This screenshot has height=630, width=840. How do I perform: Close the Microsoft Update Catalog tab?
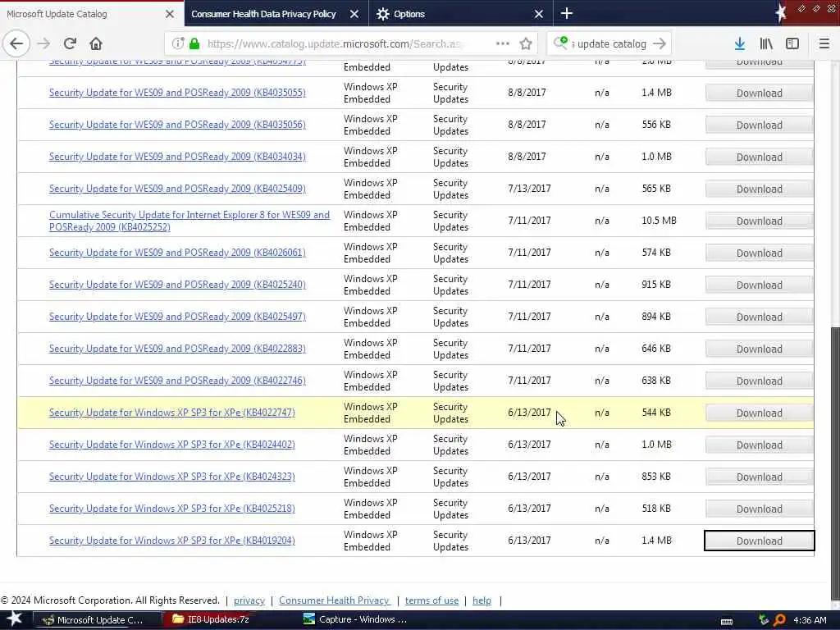point(169,14)
